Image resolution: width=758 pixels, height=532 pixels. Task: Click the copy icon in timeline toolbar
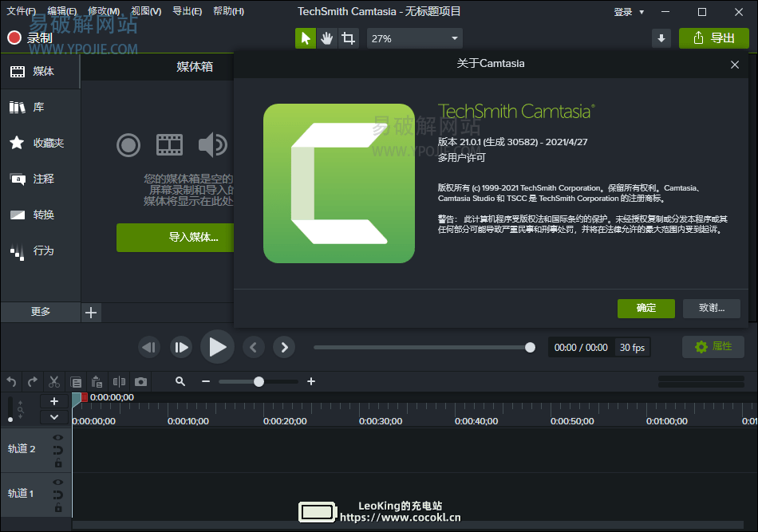pyautogui.click(x=76, y=382)
